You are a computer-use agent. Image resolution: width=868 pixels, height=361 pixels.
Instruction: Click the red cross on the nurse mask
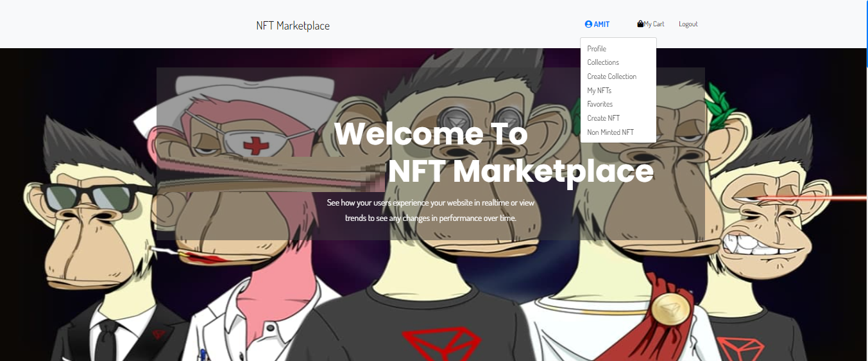(x=257, y=144)
